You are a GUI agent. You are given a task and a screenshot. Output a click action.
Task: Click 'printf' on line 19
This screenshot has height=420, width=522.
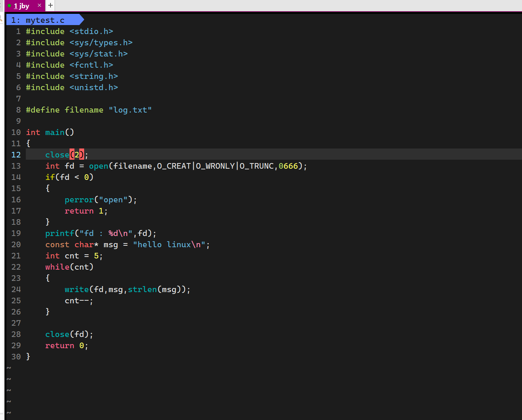coord(60,233)
